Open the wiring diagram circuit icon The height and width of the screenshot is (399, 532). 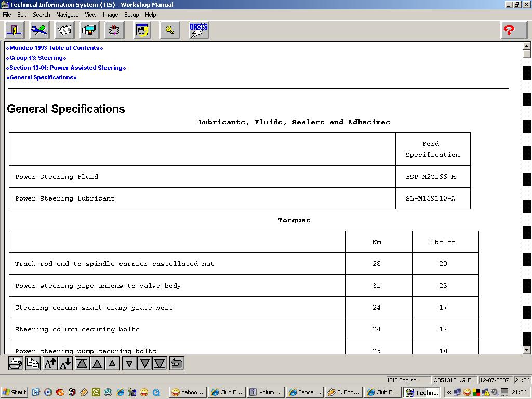pyautogui.click(x=114, y=30)
